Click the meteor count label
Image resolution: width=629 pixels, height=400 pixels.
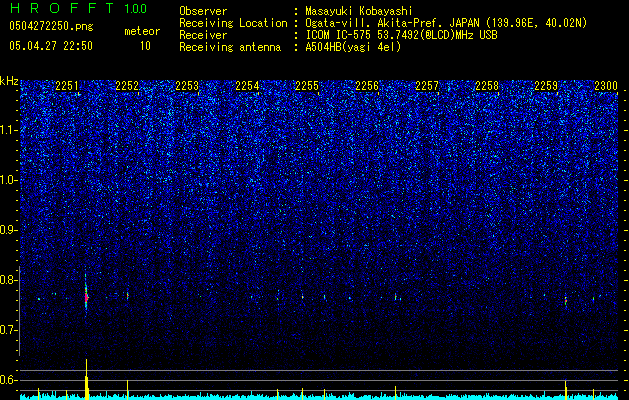click(142, 31)
